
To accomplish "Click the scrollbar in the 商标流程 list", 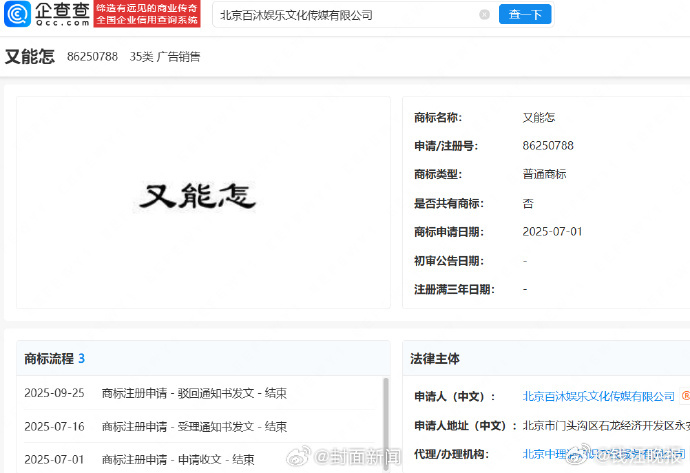I will 386,423.
